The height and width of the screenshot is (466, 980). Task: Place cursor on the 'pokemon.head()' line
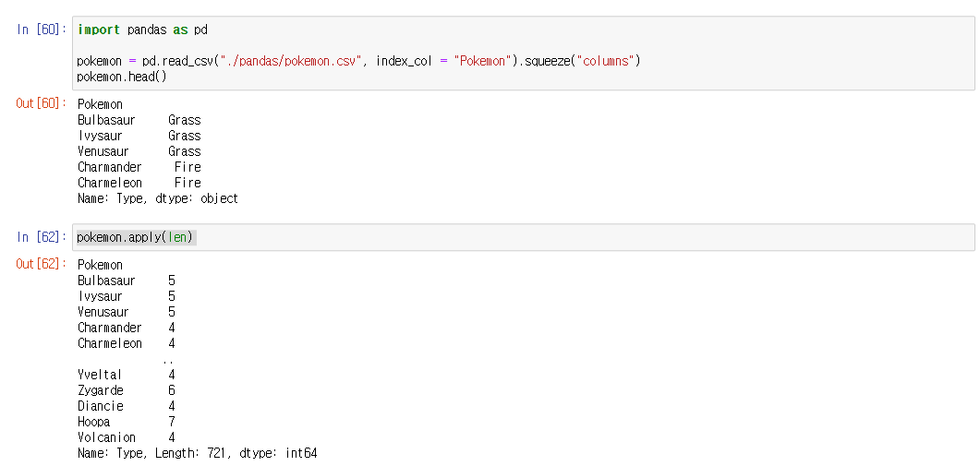point(122,77)
